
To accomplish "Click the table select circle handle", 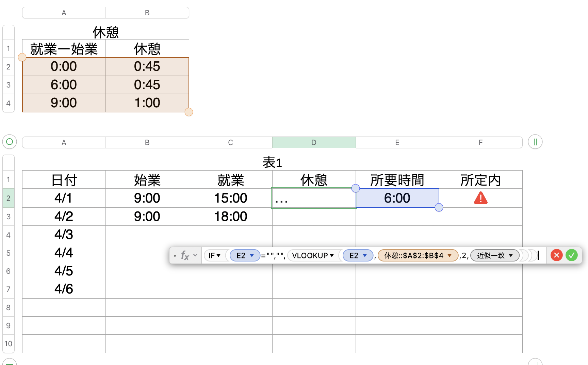I will 10,142.
